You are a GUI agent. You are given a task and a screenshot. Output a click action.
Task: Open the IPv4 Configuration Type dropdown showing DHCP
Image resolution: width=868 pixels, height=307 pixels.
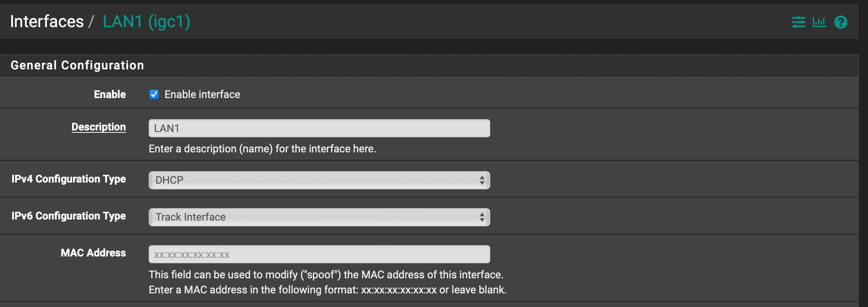[x=319, y=180]
